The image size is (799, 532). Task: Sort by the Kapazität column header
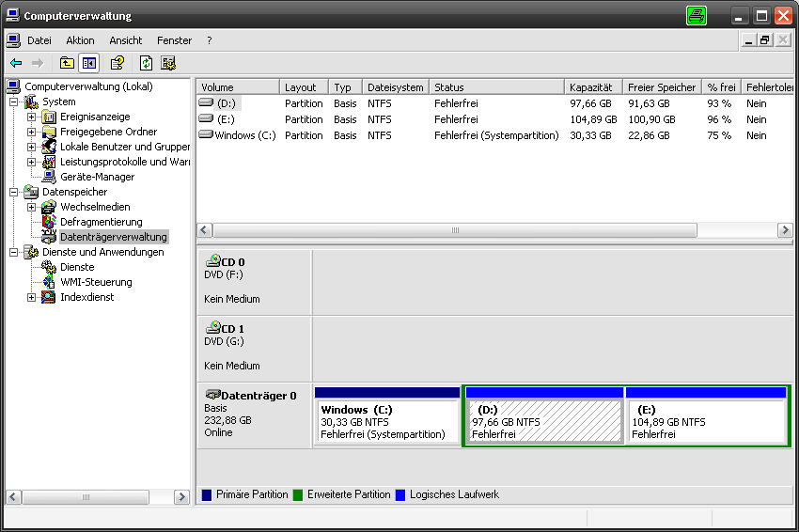coord(594,87)
